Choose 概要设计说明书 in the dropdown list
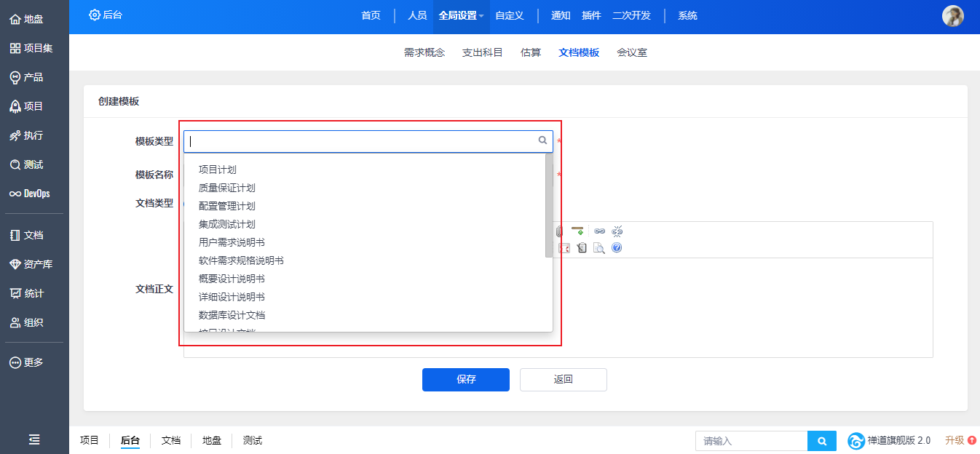This screenshot has height=454, width=980. (232, 279)
